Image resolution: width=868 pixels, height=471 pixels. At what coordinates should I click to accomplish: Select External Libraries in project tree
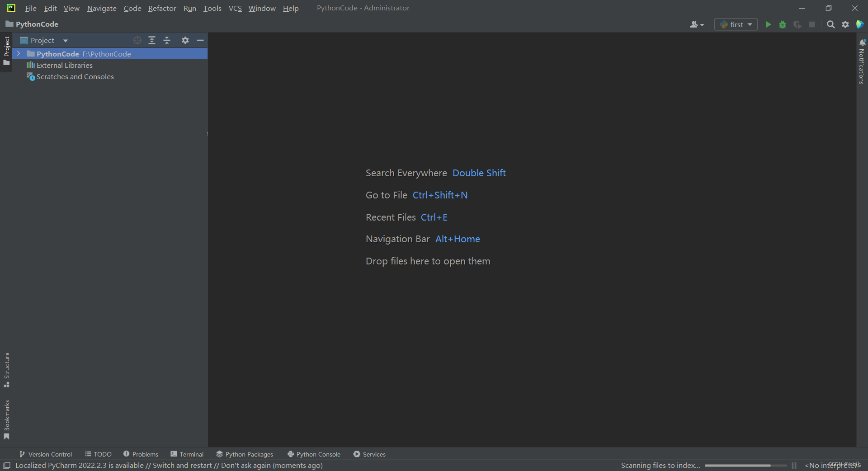point(60,65)
